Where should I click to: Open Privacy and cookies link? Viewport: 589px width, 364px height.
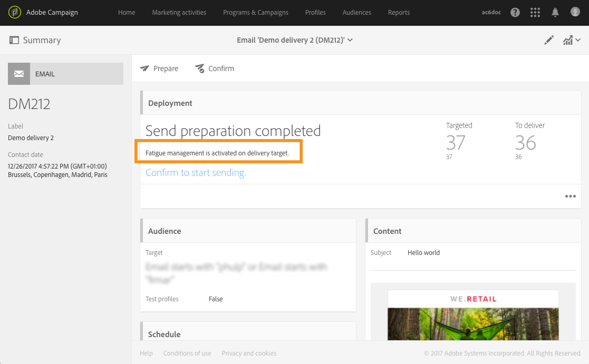tap(249, 353)
